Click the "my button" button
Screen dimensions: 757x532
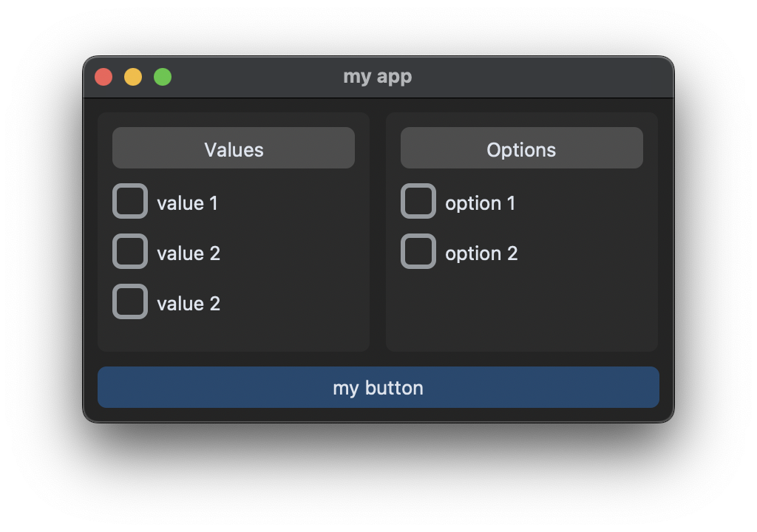click(x=378, y=386)
